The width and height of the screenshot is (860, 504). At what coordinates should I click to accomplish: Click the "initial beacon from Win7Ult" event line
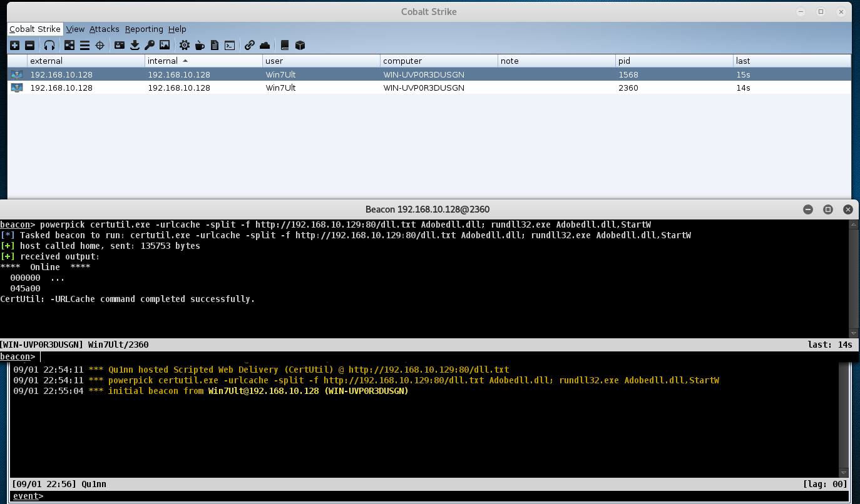point(210,391)
